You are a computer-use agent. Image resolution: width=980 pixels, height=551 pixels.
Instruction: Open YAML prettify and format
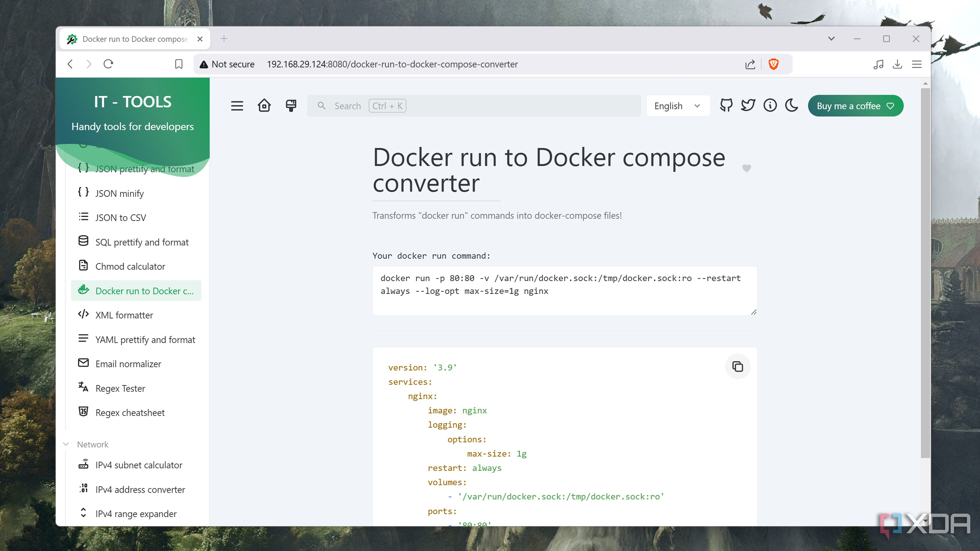(x=145, y=340)
